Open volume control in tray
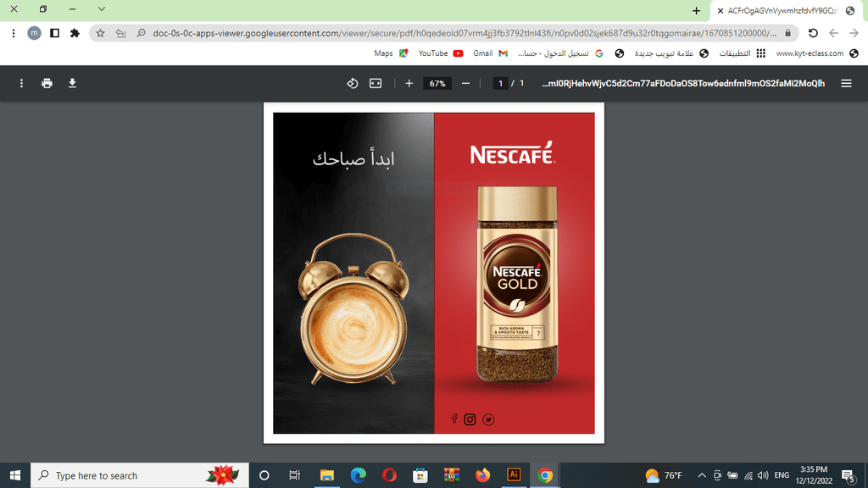 (x=763, y=475)
